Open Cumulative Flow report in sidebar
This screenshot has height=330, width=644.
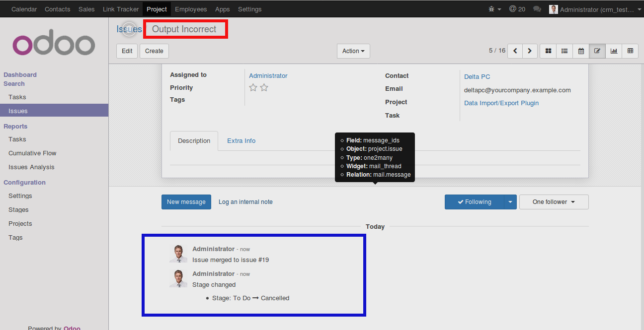pos(32,153)
